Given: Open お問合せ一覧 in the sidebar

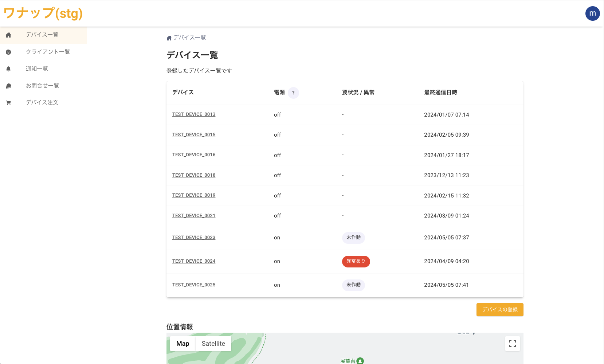Looking at the screenshot, I should point(43,86).
